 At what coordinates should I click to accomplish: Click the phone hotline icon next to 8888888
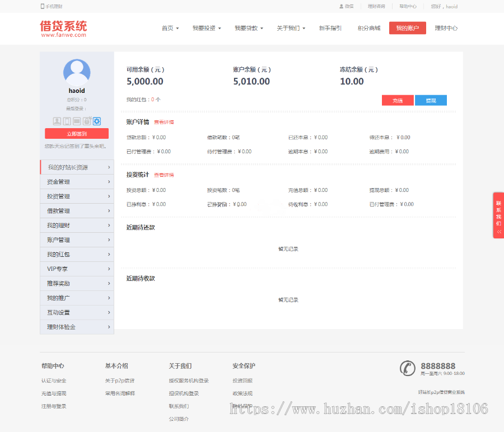[x=407, y=368]
